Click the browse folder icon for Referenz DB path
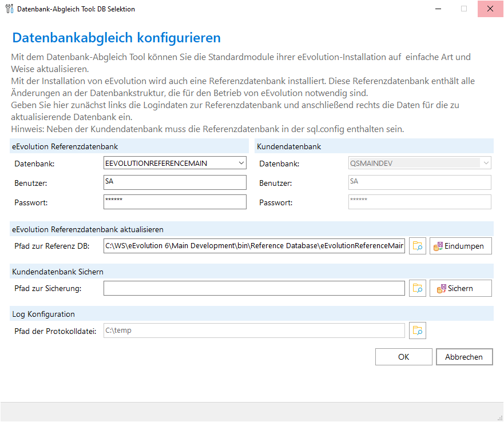This screenshot has height=422, width=504. point(418,246)
